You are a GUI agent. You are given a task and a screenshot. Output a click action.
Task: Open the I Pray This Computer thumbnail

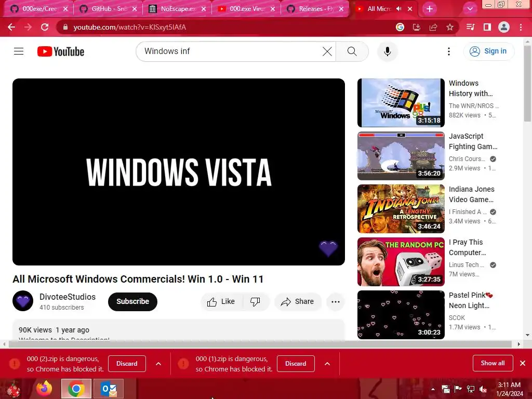click(x=401, y=262)
